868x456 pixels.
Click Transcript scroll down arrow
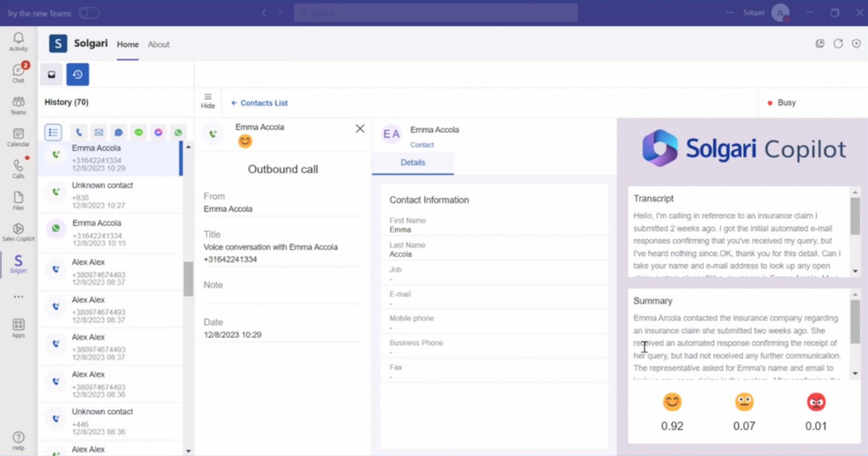[x=855, y=271]
